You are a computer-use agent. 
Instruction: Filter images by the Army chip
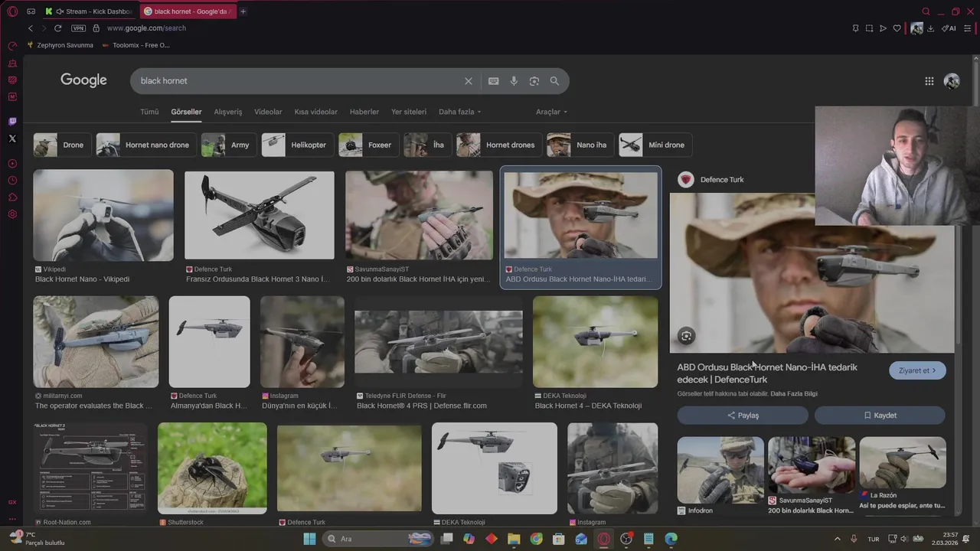click(x=229, y=145)
